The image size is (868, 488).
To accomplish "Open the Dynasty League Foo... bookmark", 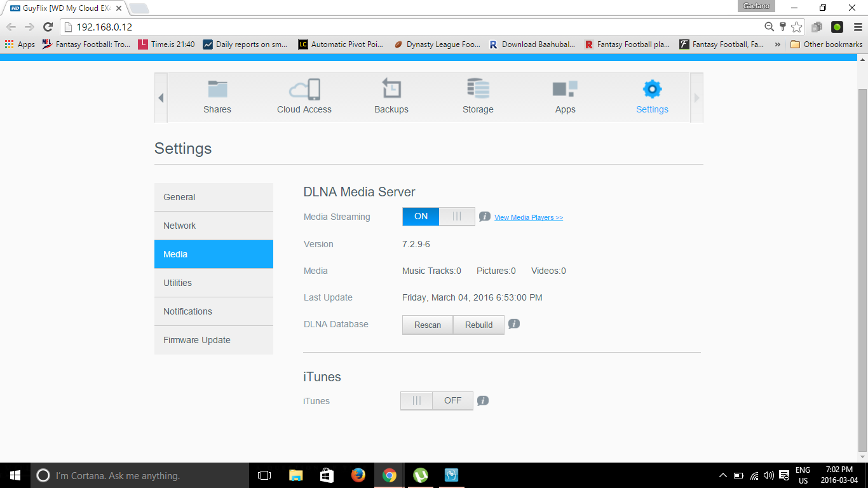I will (x=437, y=44).
